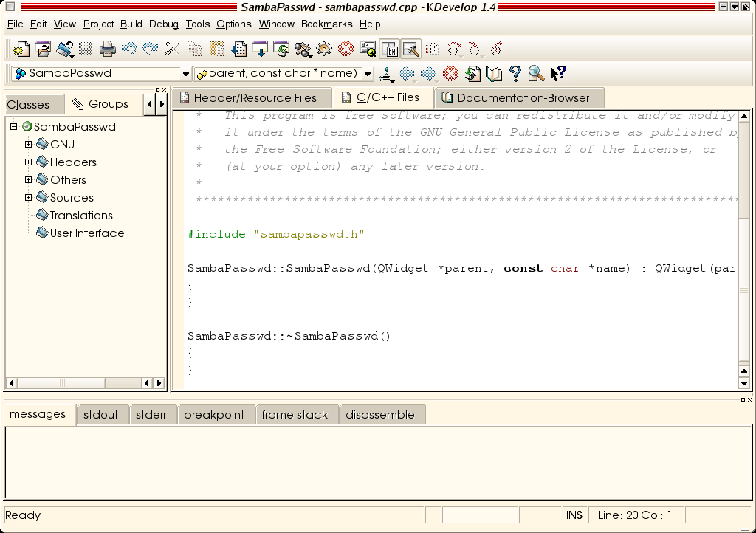Click the Cut scissors icon

172,49
